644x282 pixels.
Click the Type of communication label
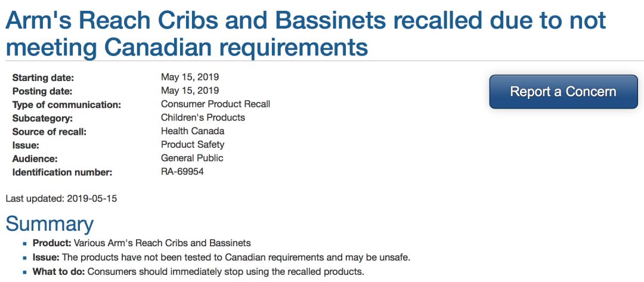tap(67, 105)
